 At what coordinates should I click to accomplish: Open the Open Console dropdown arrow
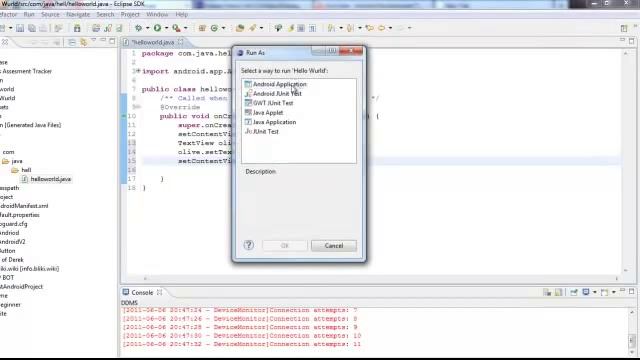[x=613, y=292]
